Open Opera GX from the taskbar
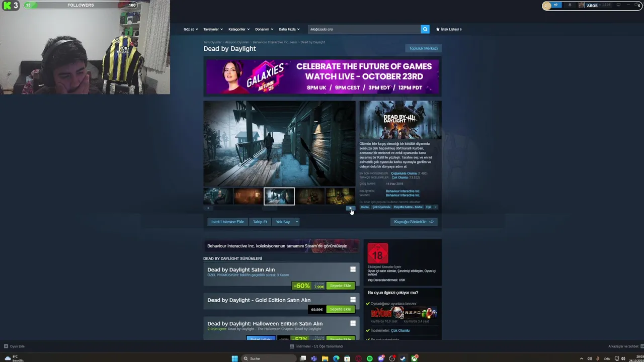The height and width of the screenshot is (362, 644). click(x=359, y=358)
